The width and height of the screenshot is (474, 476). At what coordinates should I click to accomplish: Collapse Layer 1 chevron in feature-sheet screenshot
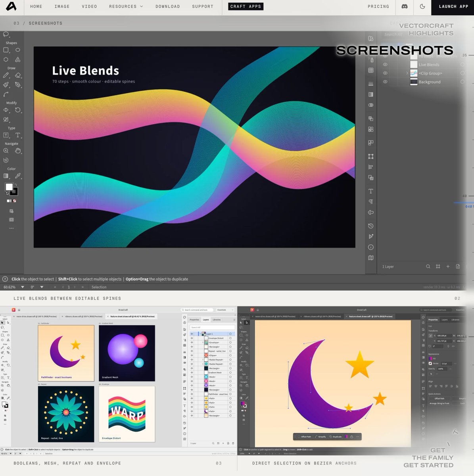tap(200, 334)
